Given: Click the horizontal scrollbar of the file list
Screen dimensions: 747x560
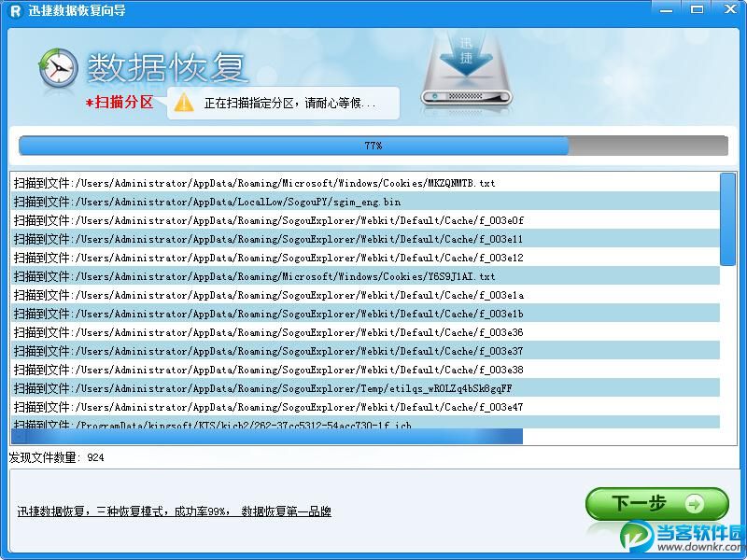Looking at the screenshot, I should pyautogui.click(x=267, y=436).
